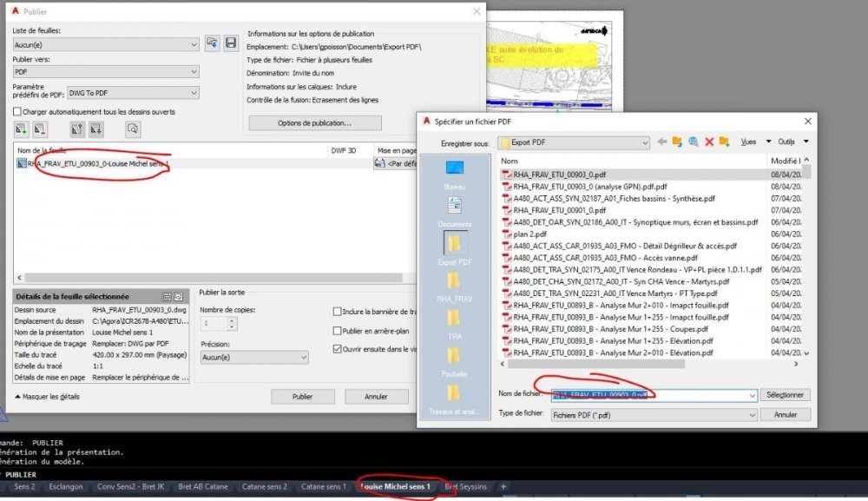Click the Sélectionner button
The image size is (868, 501).
(x=785, y=395)
